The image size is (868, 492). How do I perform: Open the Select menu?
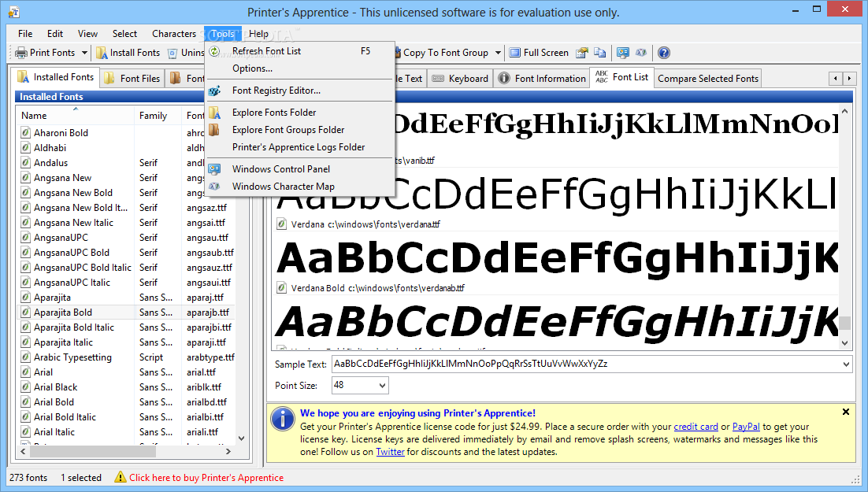tap(124, 34)
